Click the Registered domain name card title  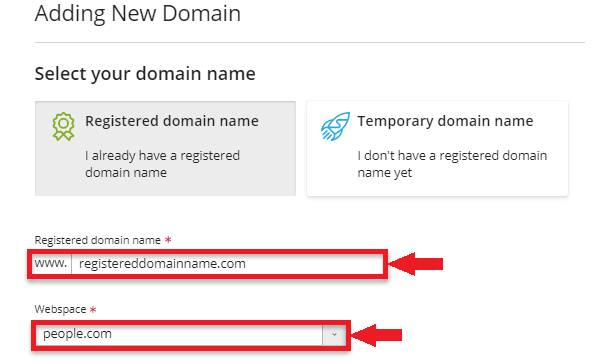[x=172, y=121]
